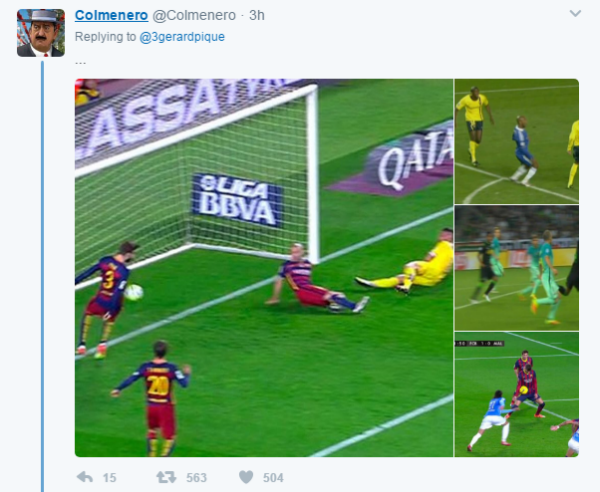Open Colmenero's profile avatar picture

coord(41,33)
